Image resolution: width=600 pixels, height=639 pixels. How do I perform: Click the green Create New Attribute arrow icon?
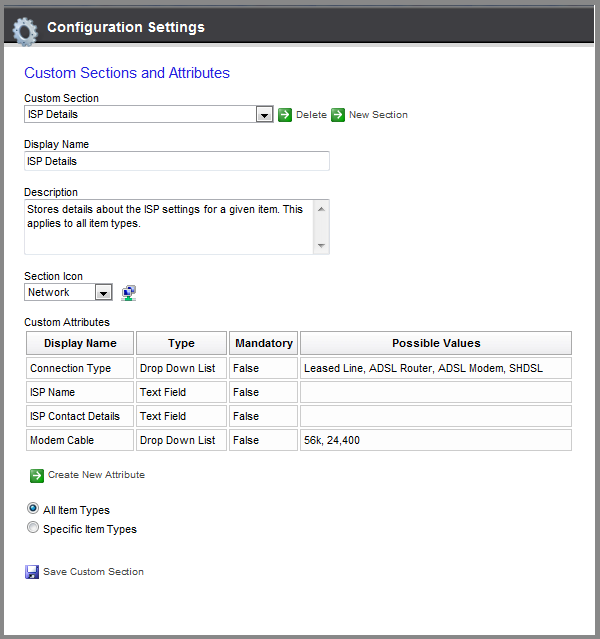[37, 475]
